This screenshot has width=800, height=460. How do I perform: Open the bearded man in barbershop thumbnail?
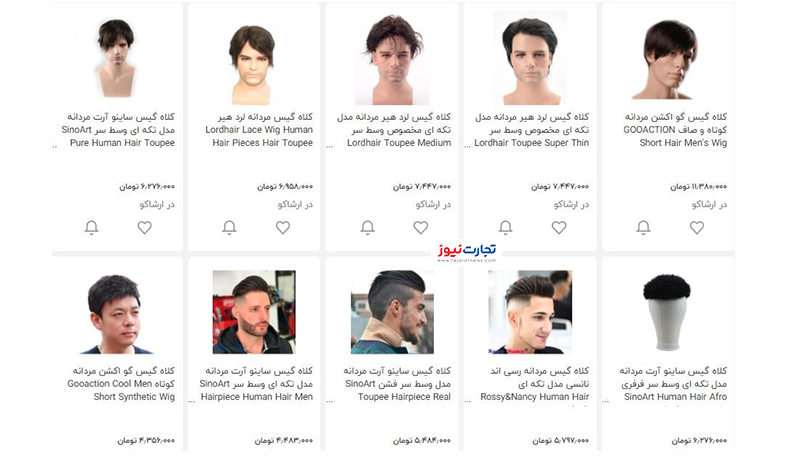click(254, 312)
